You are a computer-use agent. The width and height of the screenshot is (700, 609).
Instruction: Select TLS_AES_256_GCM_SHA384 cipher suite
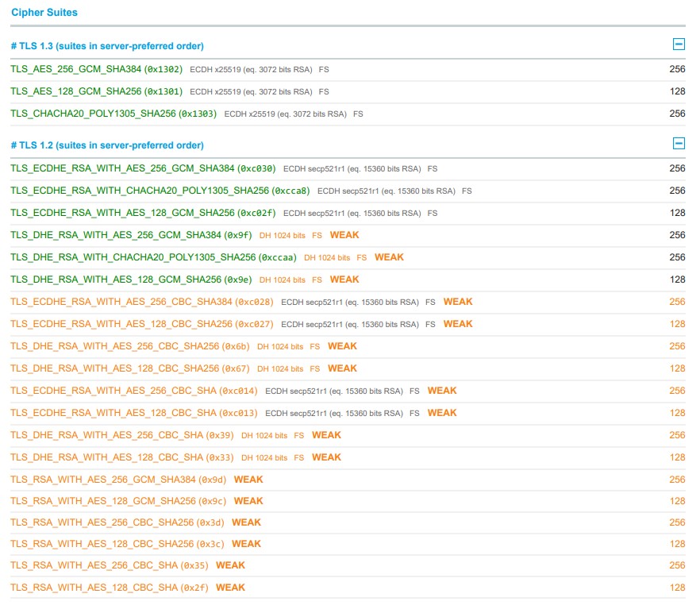(93, 69)
